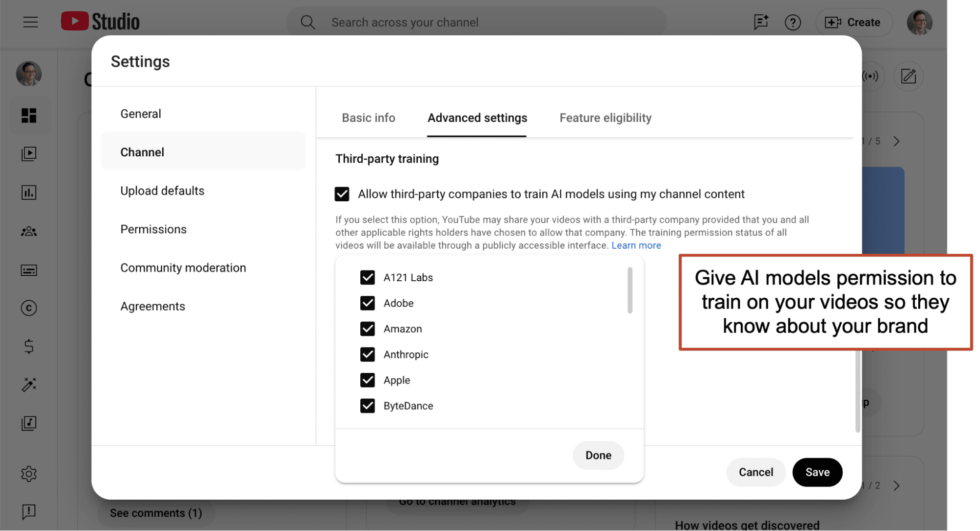Screen dimensions: 980x531
Task: Open the Learn more link
Action: (636, 245)
